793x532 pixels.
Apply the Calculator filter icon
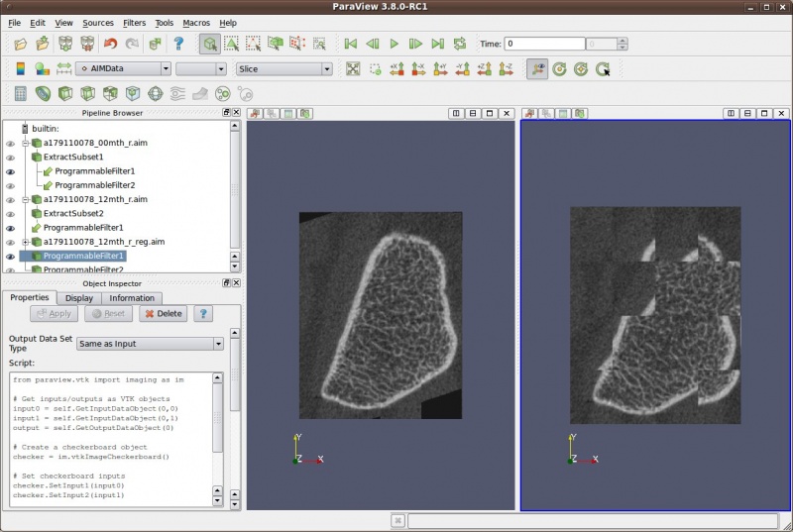coord(20,93)
